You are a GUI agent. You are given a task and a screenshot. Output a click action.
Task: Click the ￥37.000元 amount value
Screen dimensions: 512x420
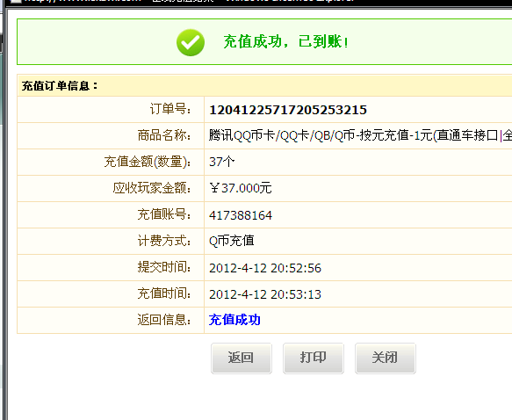coord(241,188)
